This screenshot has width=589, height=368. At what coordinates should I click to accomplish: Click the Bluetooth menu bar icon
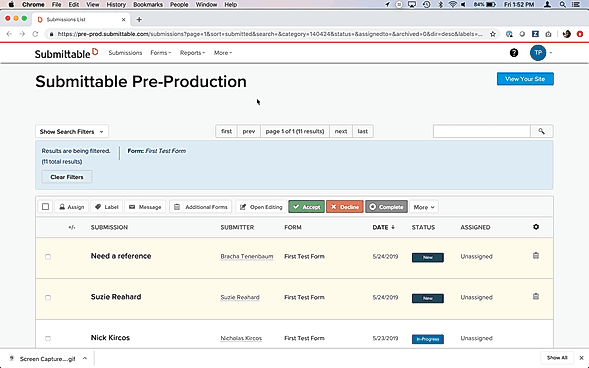(440, 5)
